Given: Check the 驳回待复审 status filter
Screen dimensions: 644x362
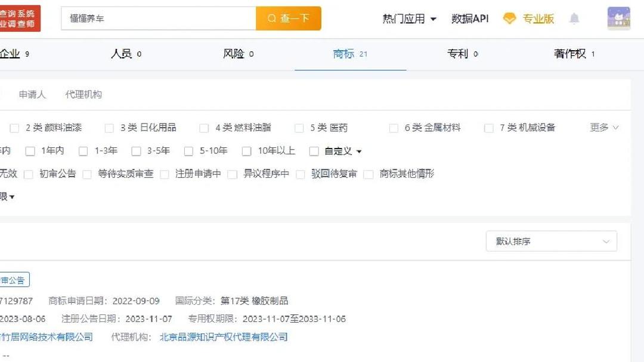Looking at the screenshot, I should 301,174.
